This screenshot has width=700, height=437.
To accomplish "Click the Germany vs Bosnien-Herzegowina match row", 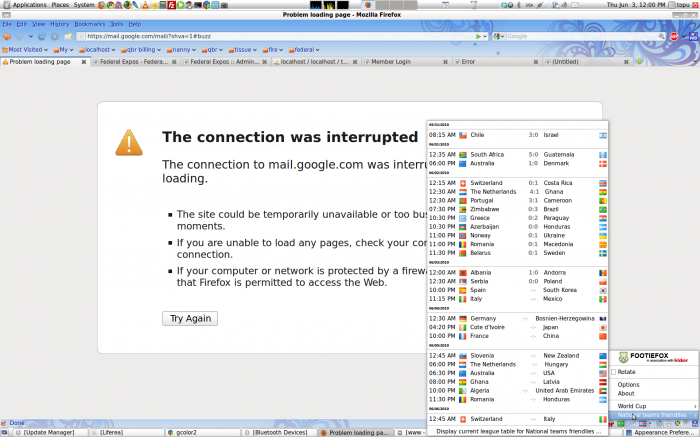I will click(x=517, y=319).
